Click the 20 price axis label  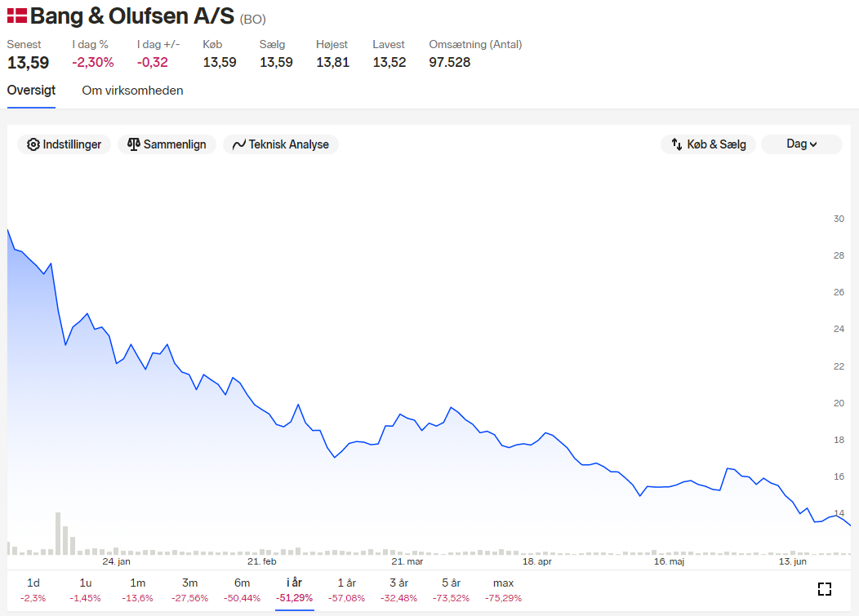(839, 403)
